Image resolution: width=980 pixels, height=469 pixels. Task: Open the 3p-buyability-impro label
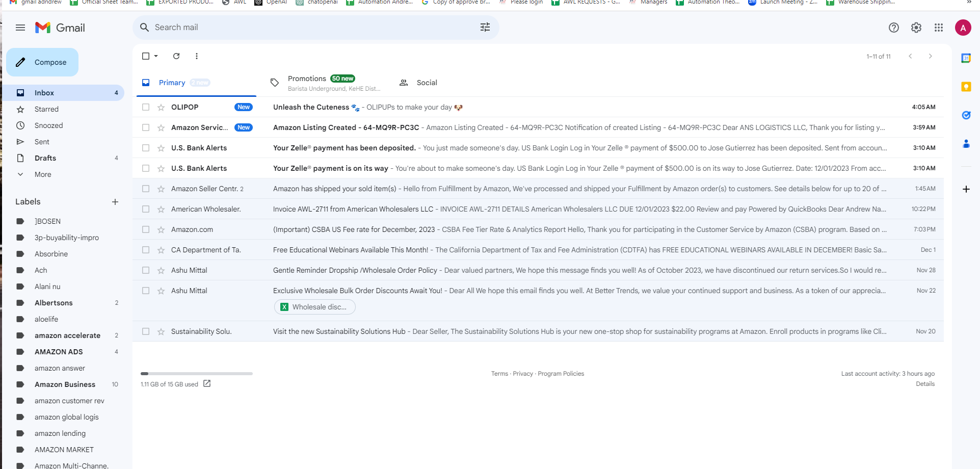[x=63, y=238]
